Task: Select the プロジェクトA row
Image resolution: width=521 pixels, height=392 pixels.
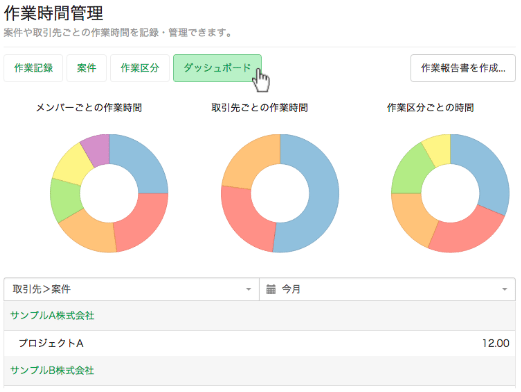Action: tap(260, 343)
